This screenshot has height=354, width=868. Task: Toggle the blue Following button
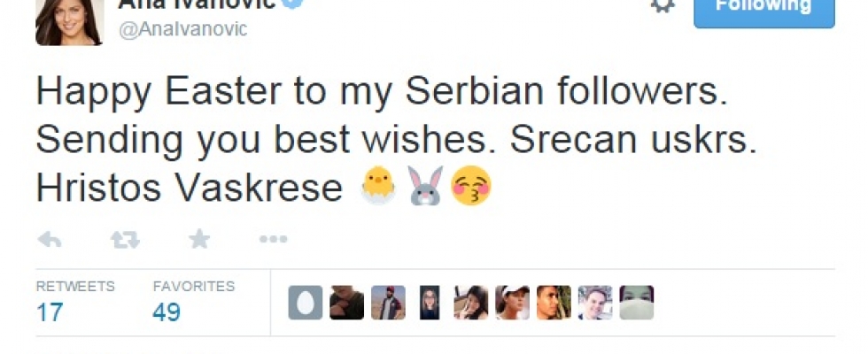[763, 9]
